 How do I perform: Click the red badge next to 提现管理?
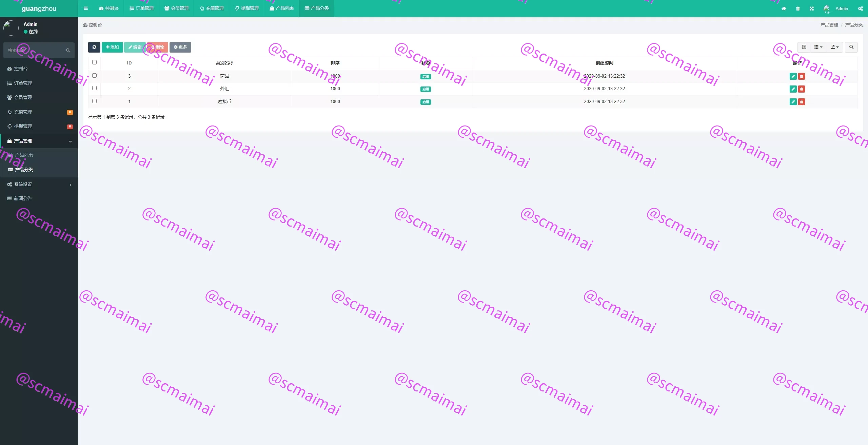tap(70, 127)
